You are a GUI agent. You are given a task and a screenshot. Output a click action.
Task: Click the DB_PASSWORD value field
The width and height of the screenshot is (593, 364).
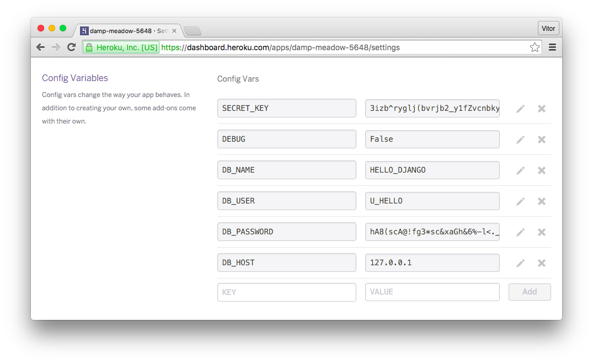pyautogui.click(x=432, y=232)
